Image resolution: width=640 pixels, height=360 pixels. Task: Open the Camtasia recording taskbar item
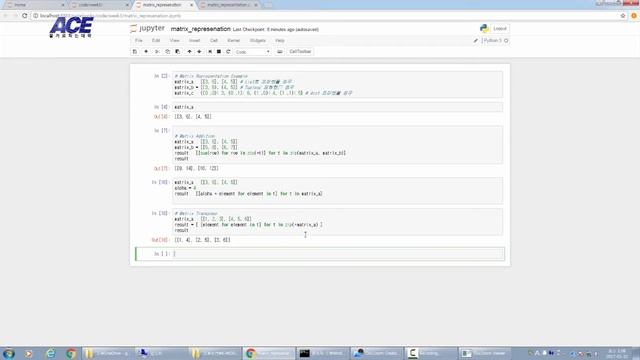coord(431,353)
